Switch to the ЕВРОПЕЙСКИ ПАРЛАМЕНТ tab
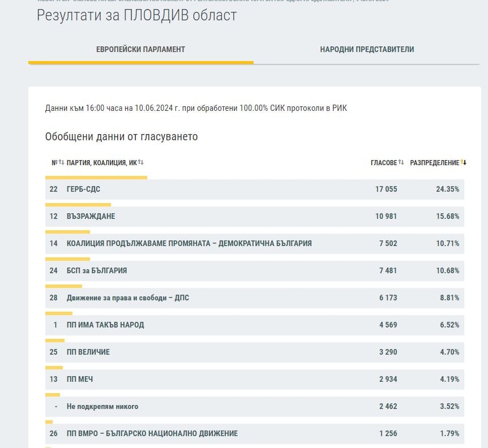Viewport: 488px width, 448px height. [x=140, y=49]
